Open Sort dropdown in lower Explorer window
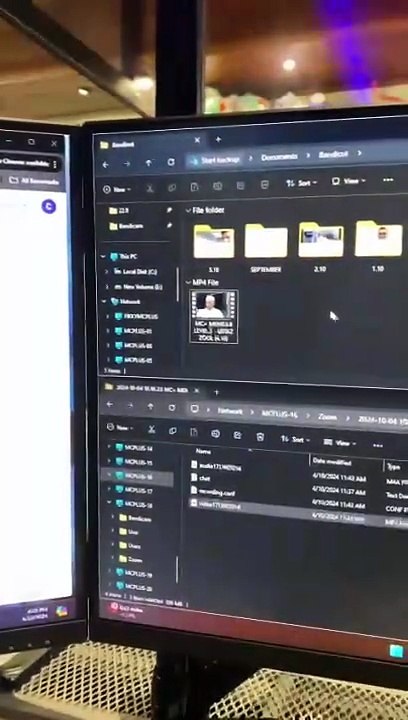 295,439
